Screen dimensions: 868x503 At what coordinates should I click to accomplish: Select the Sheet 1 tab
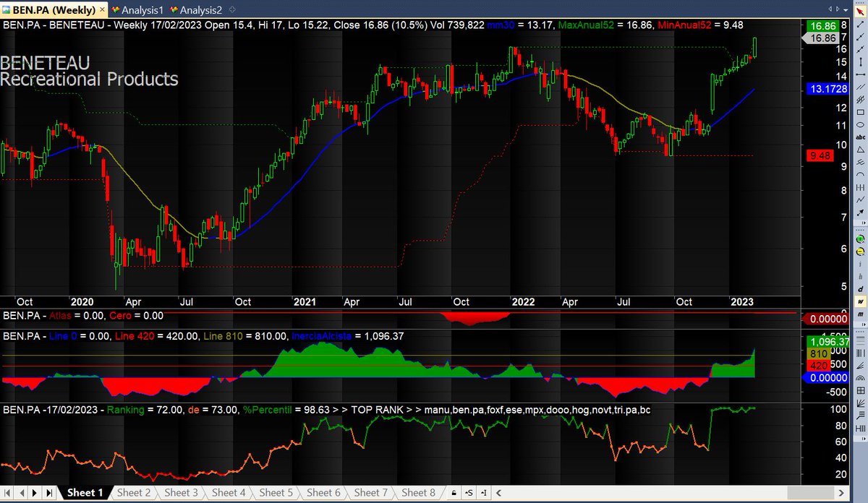pos(85,493)
